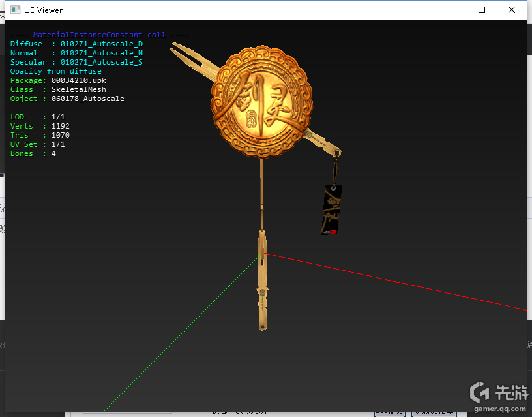Click the Package 00034210.upk value
Screen dimensions: 532x417
point(79,80)
